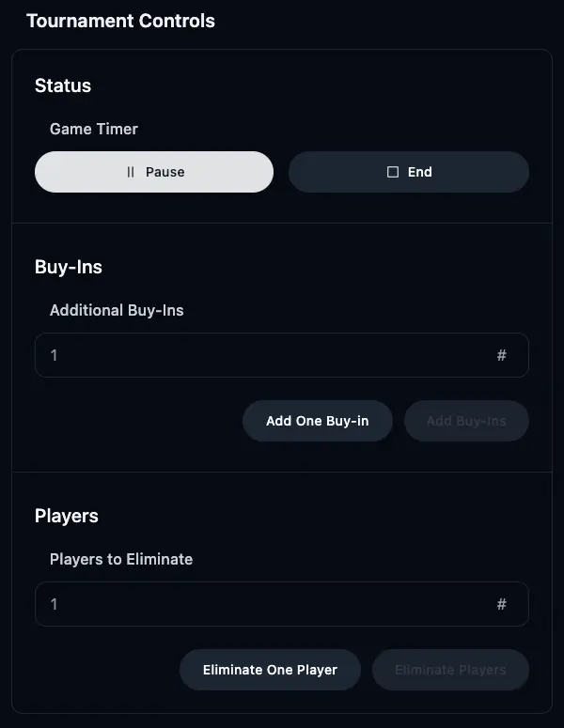Screen dimensions: 564x728
Task: Click the placeholder 1 in Additional Buy-Ins
Action: click(55, 355)
